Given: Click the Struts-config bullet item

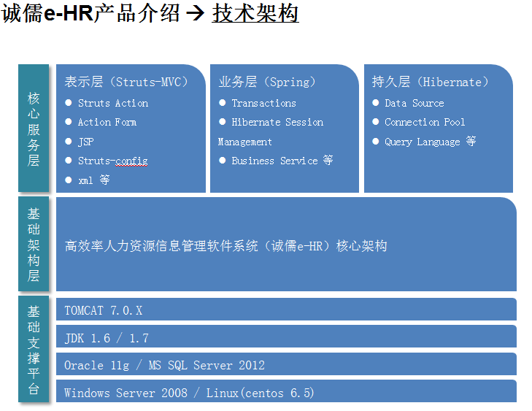Looking at the screenshot, I should tap(113, 161).
